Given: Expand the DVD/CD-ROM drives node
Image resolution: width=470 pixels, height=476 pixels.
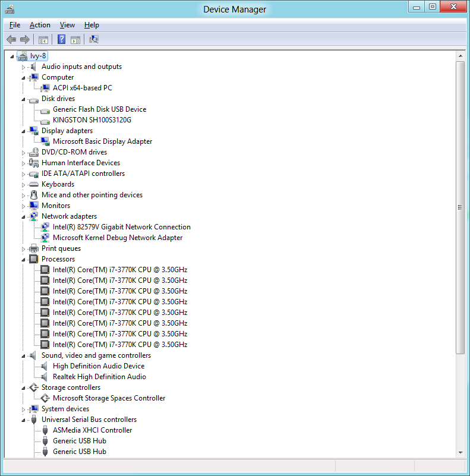Looking at the screenshot, I should [x=23, y=153].
